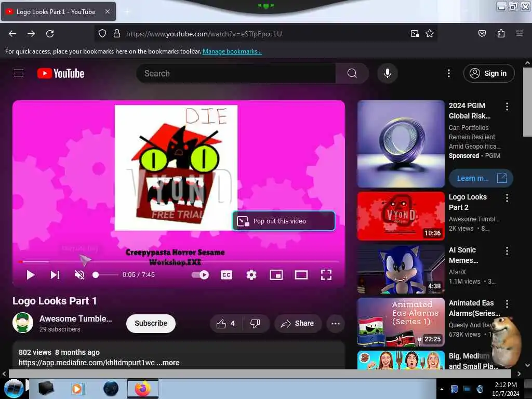Open YouTube settings three-dot menu
This screenshot has width=532, height=399.
(448, 73)
